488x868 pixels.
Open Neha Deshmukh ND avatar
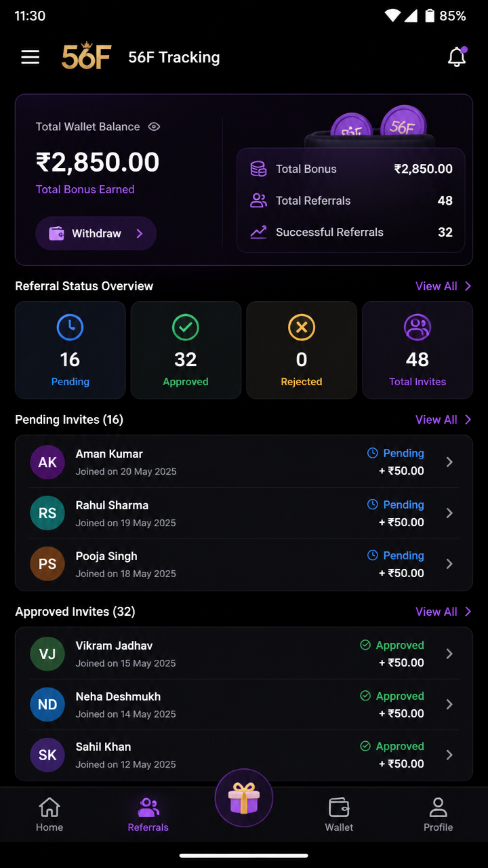click(47, 705)
